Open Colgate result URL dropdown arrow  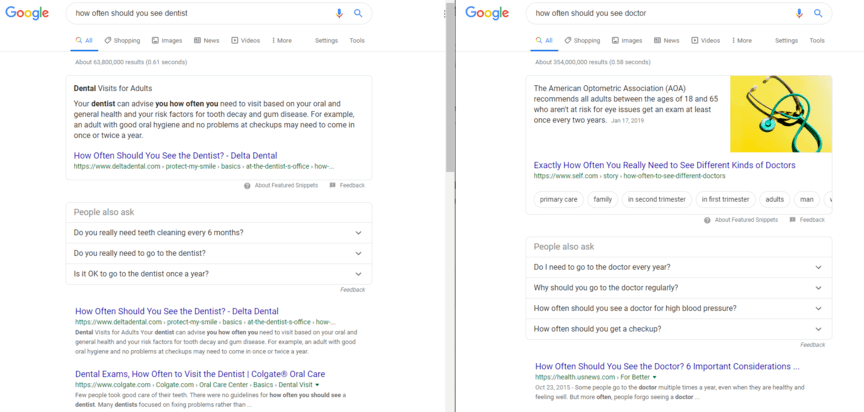[317, 384]
